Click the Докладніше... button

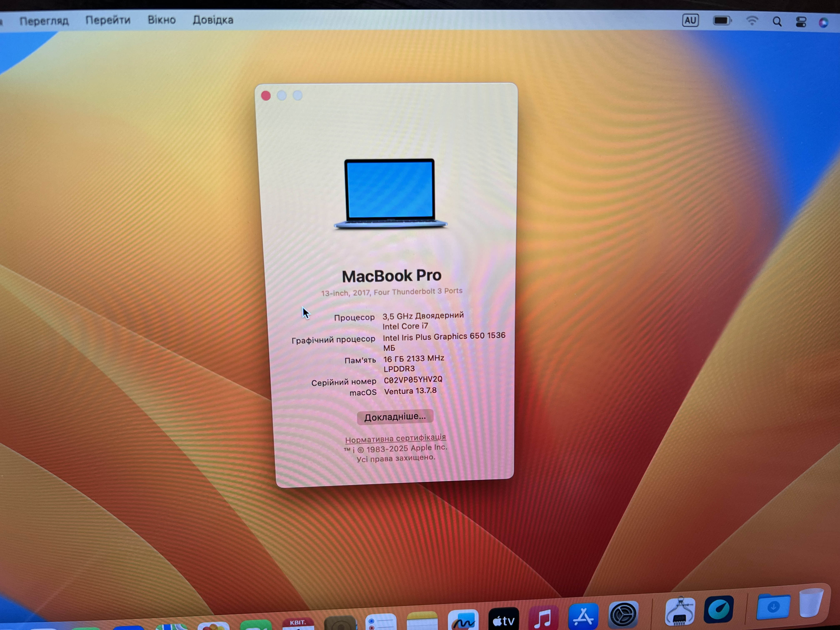395,417
